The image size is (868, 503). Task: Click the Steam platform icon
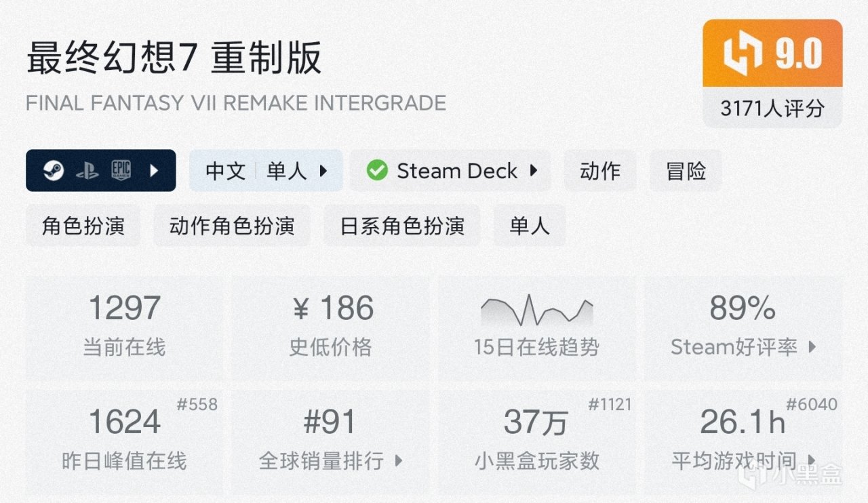tap(53, 171)
